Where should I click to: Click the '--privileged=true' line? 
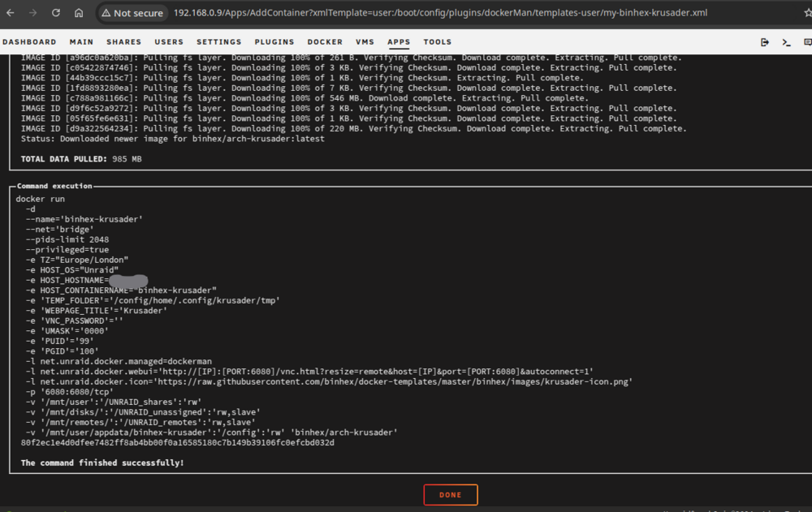67,250
